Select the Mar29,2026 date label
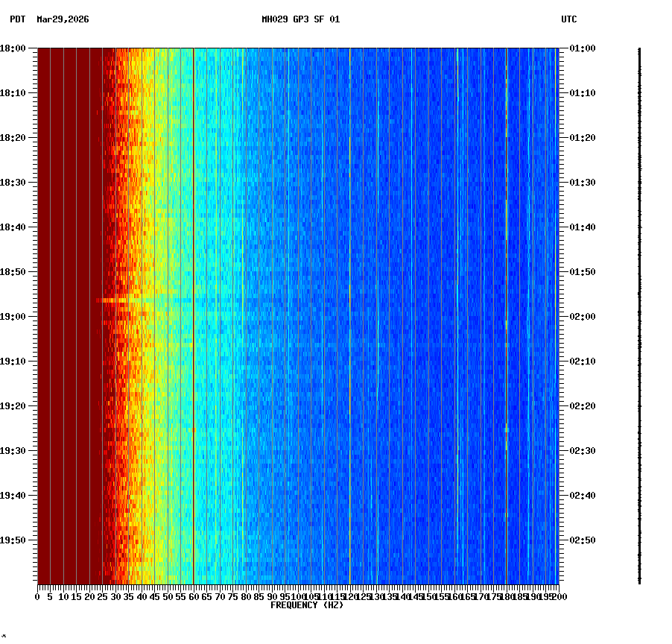The height and width of the screenshot is (644, 672). pyautogui.click(x=62, y=21)
